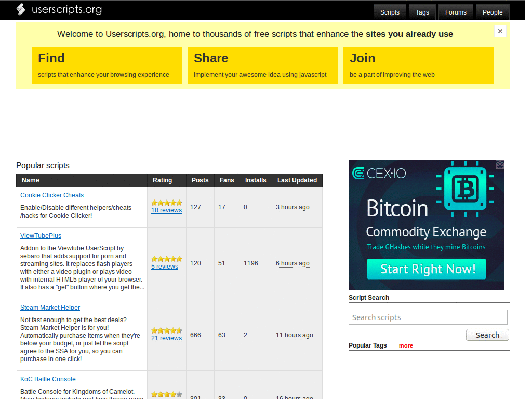The height and width of the screenshot is (399, 532).
Task: Open 5 reviews for ViewTubePlus
Action: [165, 267]
